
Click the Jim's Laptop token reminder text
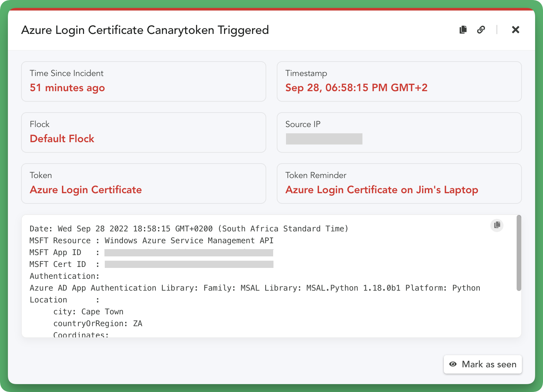point(382,190)
